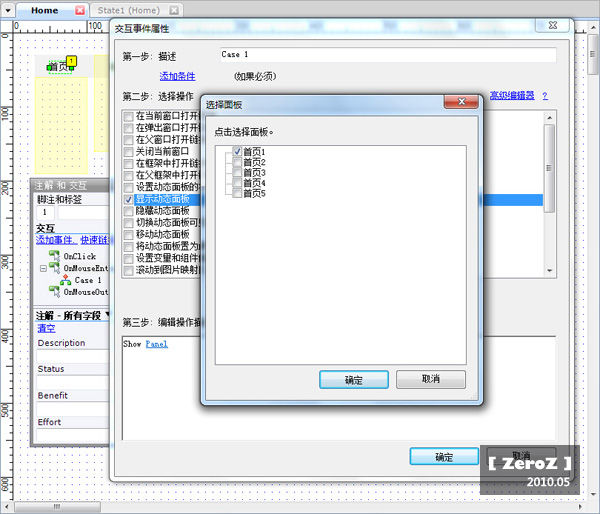The width and height of the screenshot is (600, 514).
Task: Check 设置变量和组件 action checkbox
Action: 129,259
